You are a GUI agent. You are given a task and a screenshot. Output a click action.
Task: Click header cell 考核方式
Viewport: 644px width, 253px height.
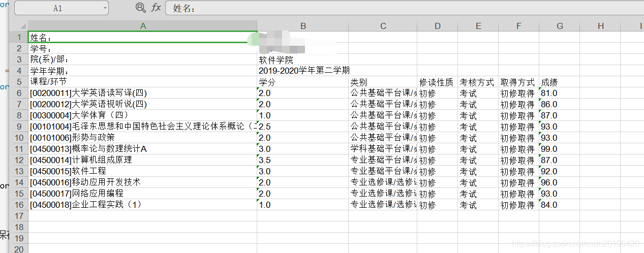[478, 82]
